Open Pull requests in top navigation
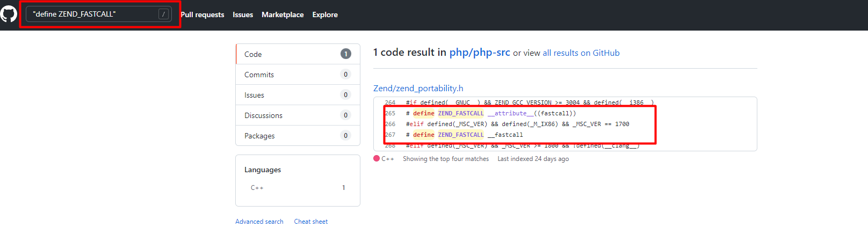The width and height of the screenshot is (868, 235). point(202,14)
